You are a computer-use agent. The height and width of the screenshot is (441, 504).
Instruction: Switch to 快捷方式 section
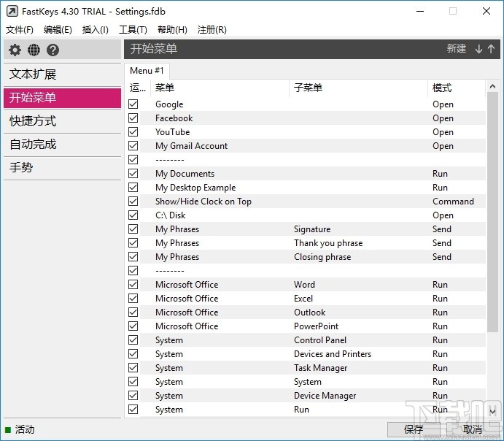[x=62, y=121]
